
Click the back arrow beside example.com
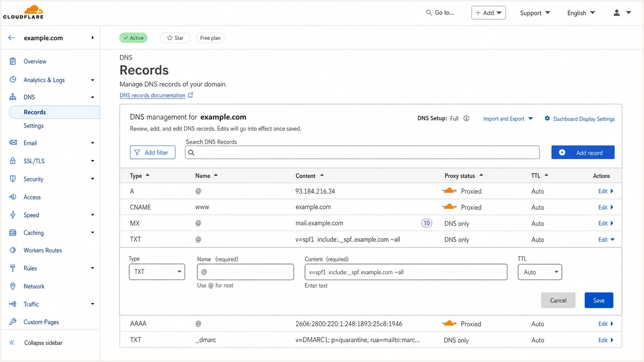[12, 38]
